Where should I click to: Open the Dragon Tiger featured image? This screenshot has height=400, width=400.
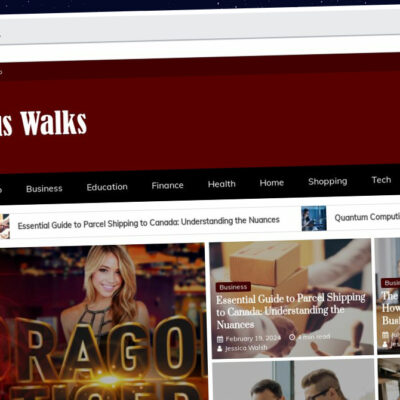[102, 322]
